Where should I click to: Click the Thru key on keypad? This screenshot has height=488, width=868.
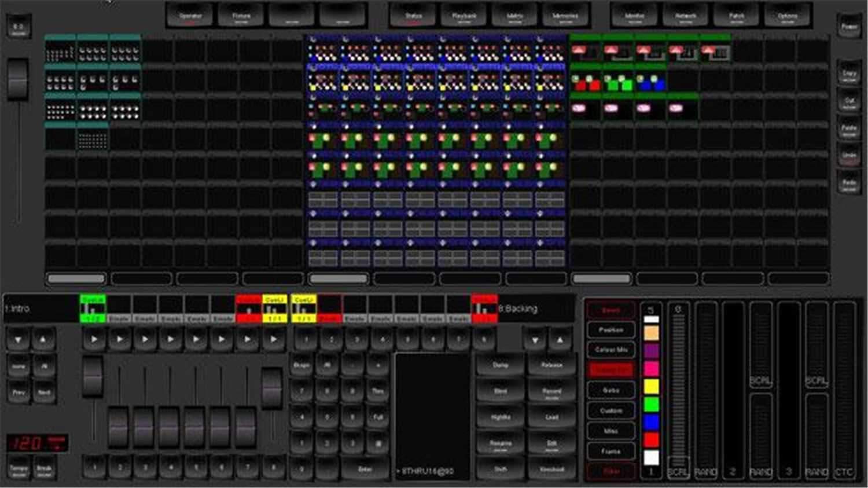tap(378, 391)
